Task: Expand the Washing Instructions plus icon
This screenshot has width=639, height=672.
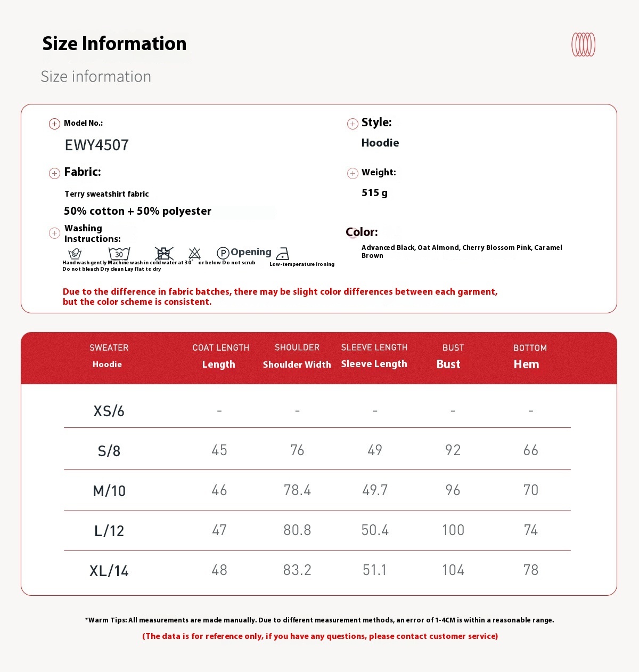Action: pos(54,233)
